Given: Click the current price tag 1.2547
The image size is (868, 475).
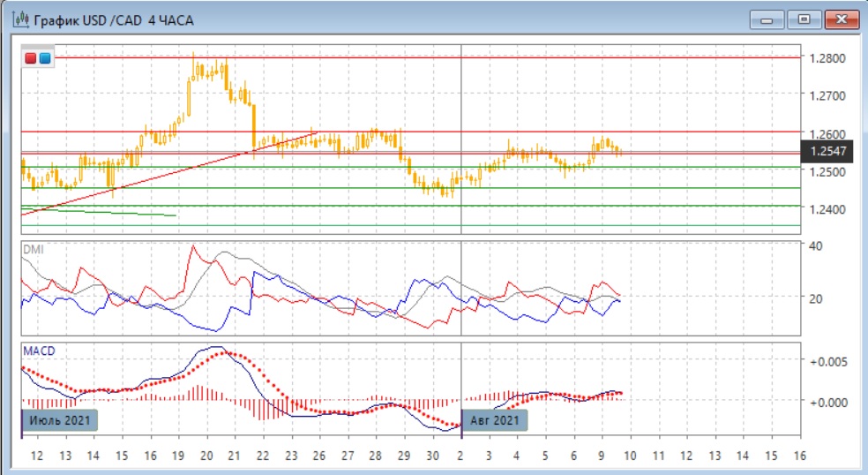Looking at the screenshot, I should [x=827, y=152].
